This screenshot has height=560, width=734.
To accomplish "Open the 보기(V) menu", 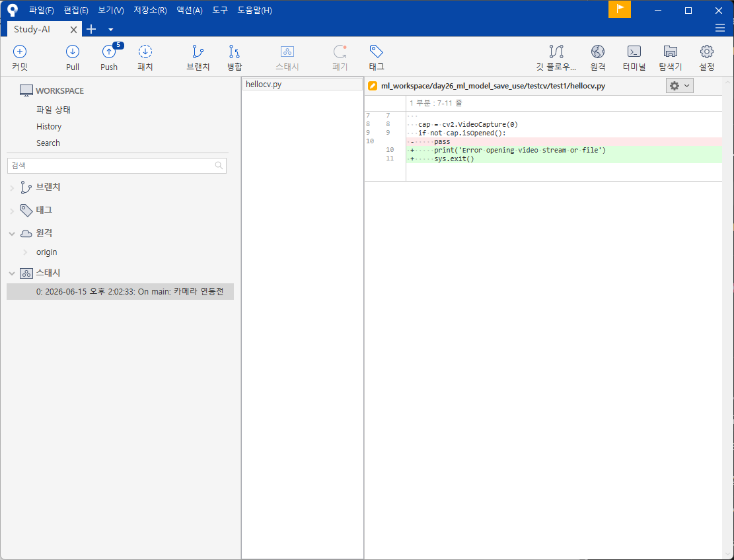I will tap(111, 11).
